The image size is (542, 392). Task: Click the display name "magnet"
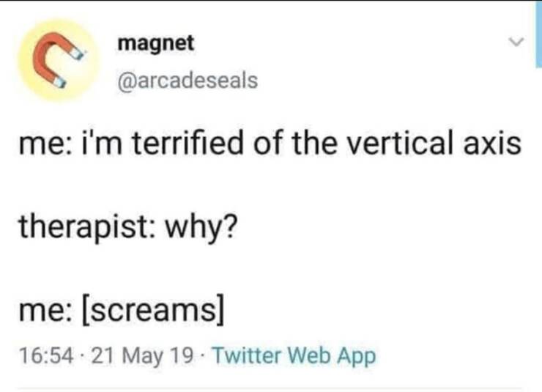[x=156, y=43]
